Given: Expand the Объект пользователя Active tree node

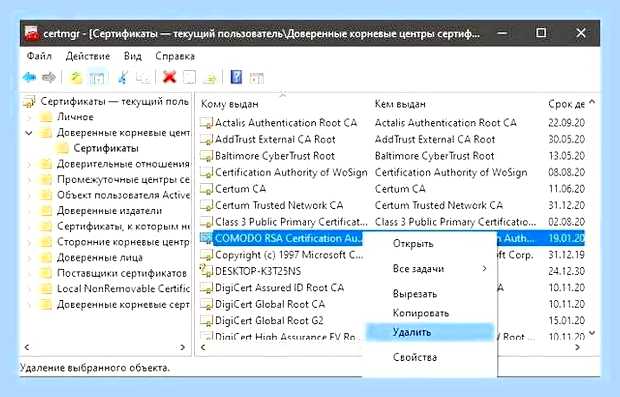Looking at the screenshot, I should [28, 195].
